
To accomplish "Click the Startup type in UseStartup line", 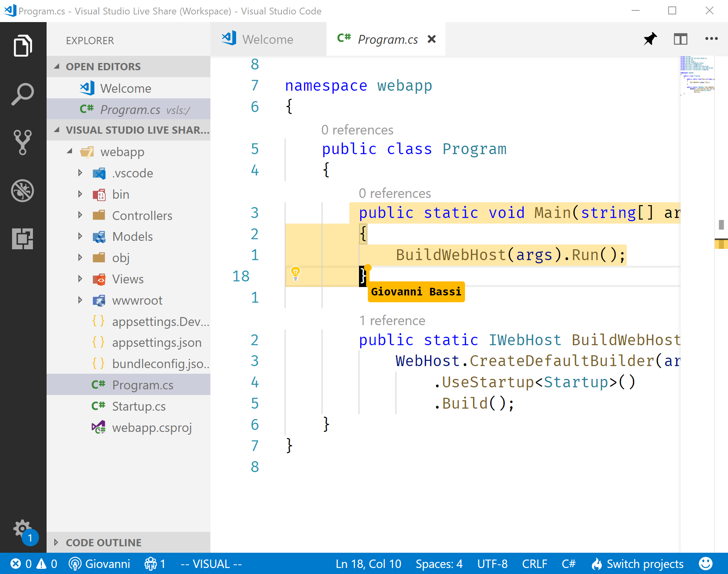I will click(576, 382).
